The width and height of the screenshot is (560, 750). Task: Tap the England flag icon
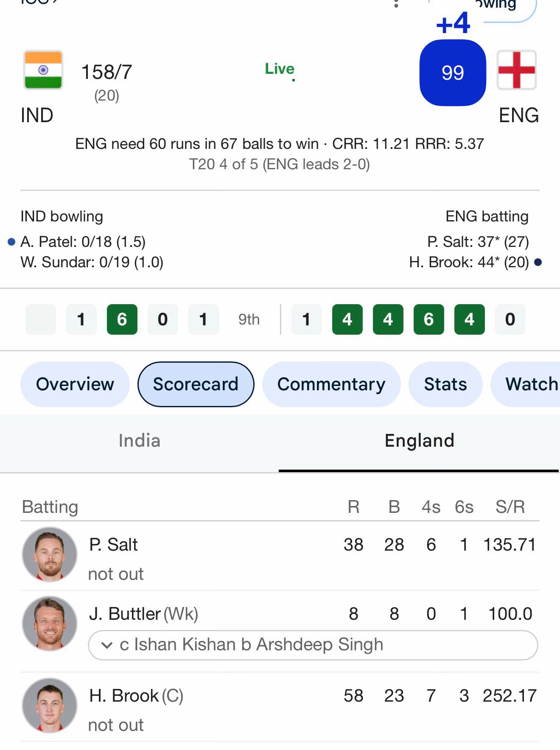tap(516, 70)
